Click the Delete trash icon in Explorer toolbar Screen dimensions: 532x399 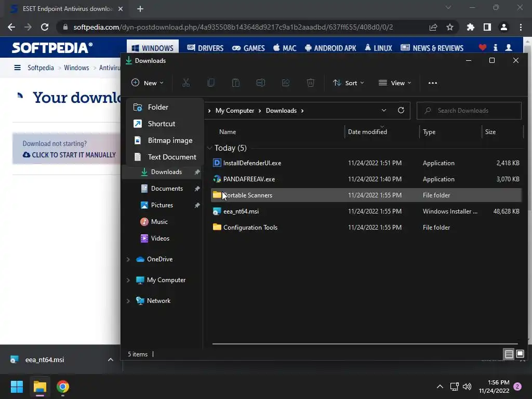click(311, 83)
